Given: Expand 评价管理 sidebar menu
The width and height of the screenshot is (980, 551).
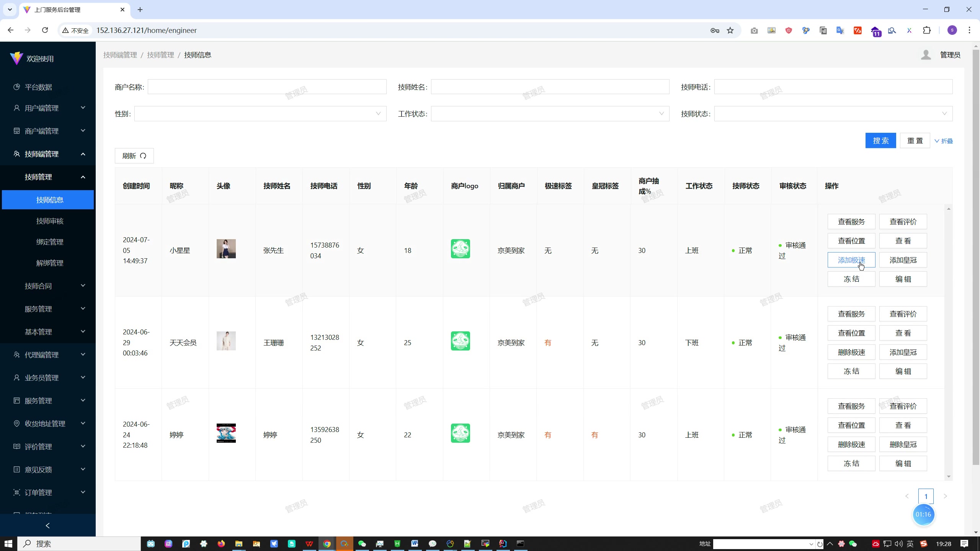Looking at the screenshot, I should 48,447.
